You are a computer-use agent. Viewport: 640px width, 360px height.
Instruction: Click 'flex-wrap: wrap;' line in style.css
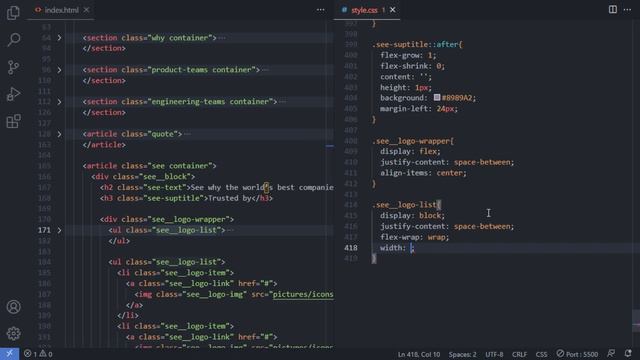tap(414, 237)
